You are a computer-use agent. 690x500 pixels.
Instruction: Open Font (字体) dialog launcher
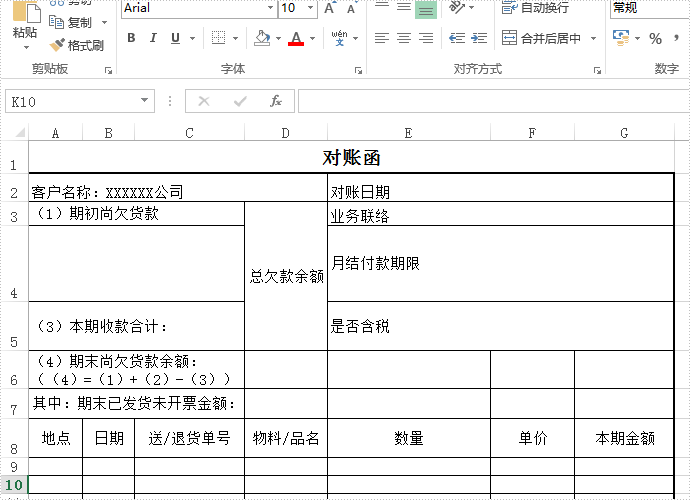coord(358,70)
